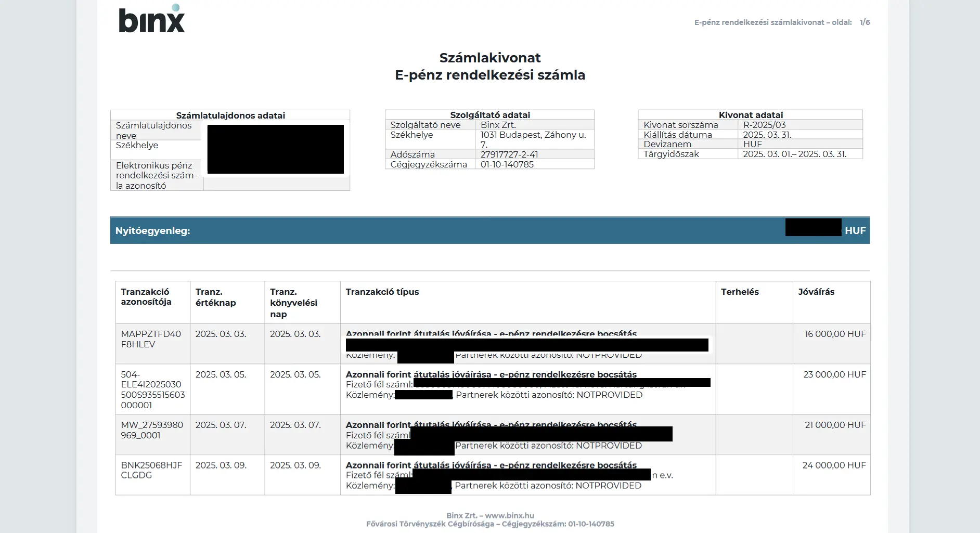Open the www.binx.hu footer link
This screenshot has height=533, width=980.
pos(510,515)
